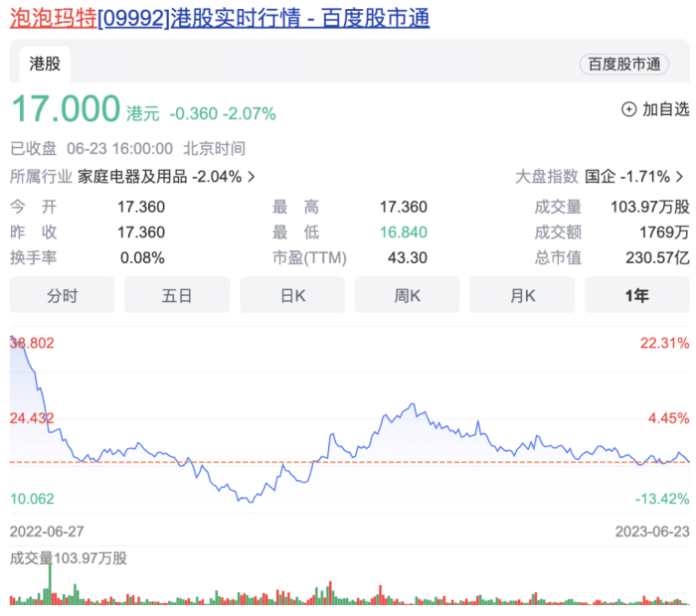Select the 港股 tab
The image size is (696, 616).
click(x=45, y=65)
